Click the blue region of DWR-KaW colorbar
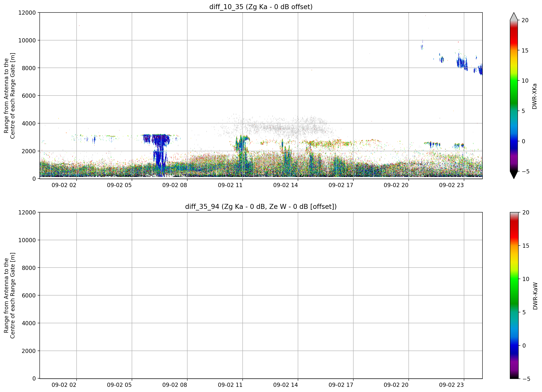 514,344
